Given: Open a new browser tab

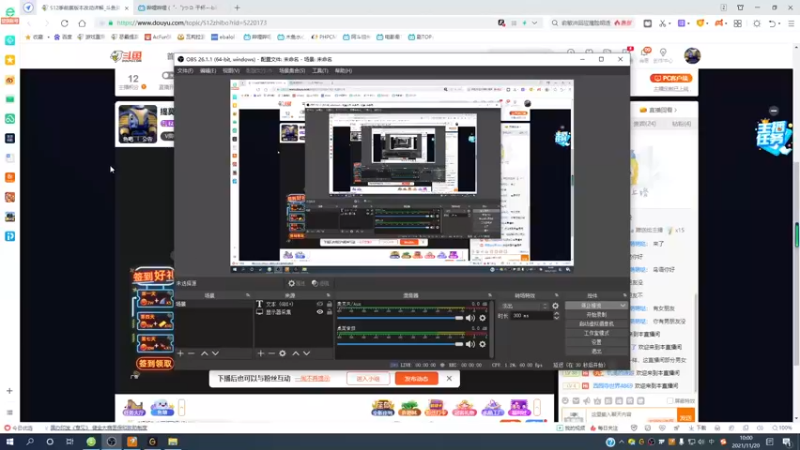Looking at the screenshot, I should [x=237, y=8].
